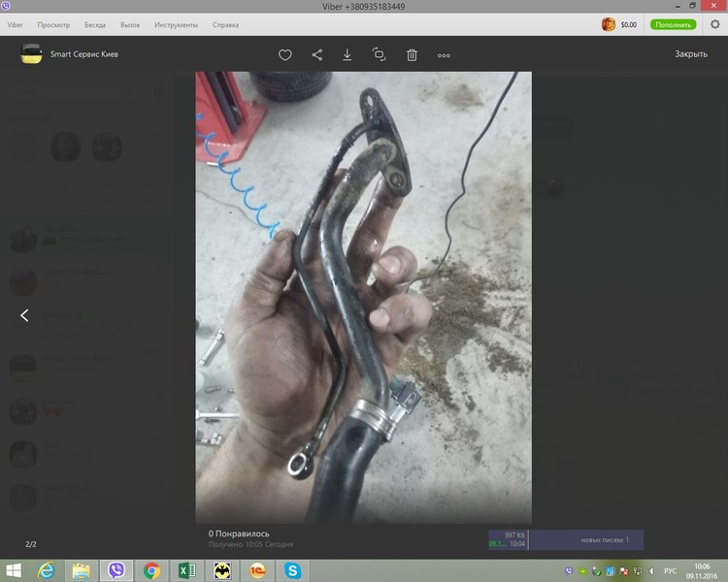Open the Инструменты menu
This screenshot has width=728, height=582.
[x=176, y=24]
